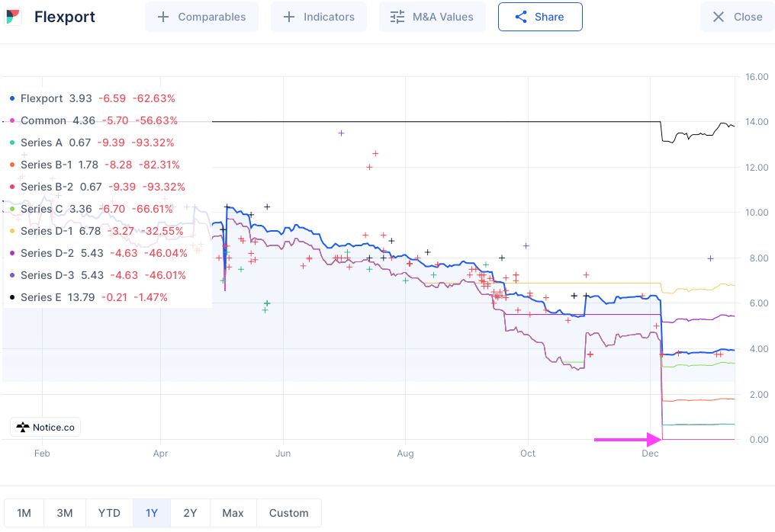Click the 16.00 y-axis label
Image resolution: width=775 pixels, height=532 pixels.
[x=757, y=76]
